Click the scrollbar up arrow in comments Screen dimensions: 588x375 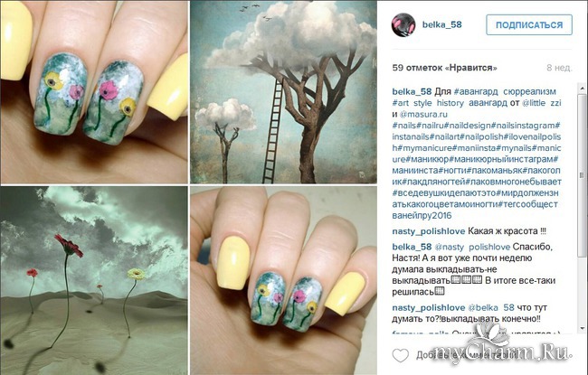582,89
